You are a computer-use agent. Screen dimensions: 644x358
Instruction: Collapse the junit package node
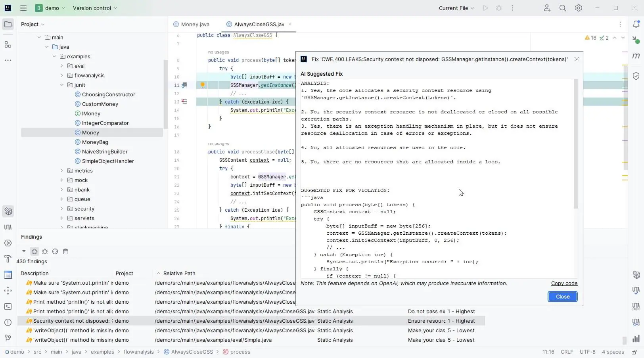coord(62,85)
